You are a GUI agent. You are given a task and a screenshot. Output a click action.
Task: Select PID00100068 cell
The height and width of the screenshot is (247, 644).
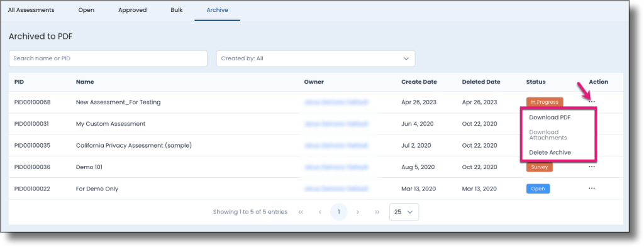click(x=33, y=102)
